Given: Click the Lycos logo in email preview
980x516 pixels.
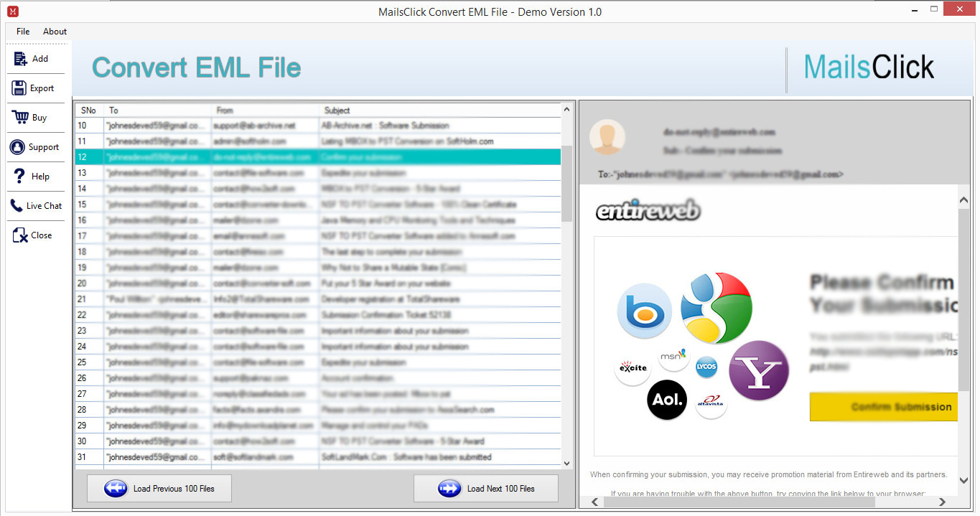Looking at the screenshot, I should (x=706, y=367).
